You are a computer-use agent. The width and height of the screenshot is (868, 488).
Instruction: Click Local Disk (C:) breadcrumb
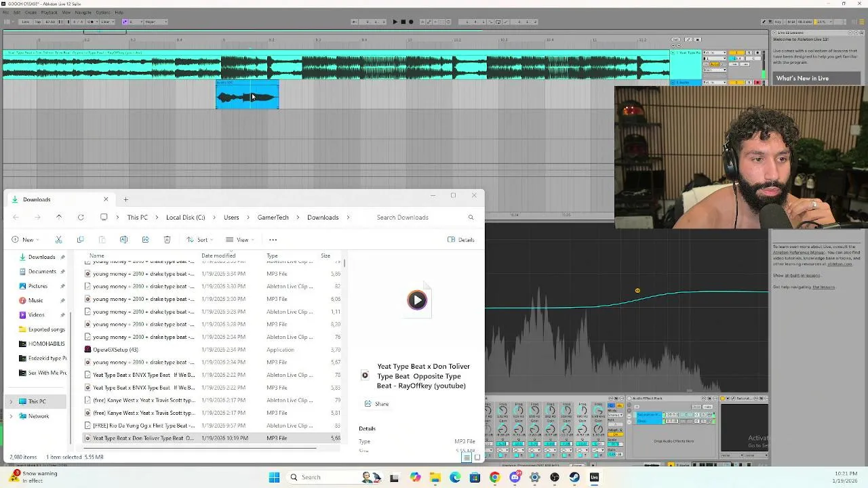pos(185,217)
